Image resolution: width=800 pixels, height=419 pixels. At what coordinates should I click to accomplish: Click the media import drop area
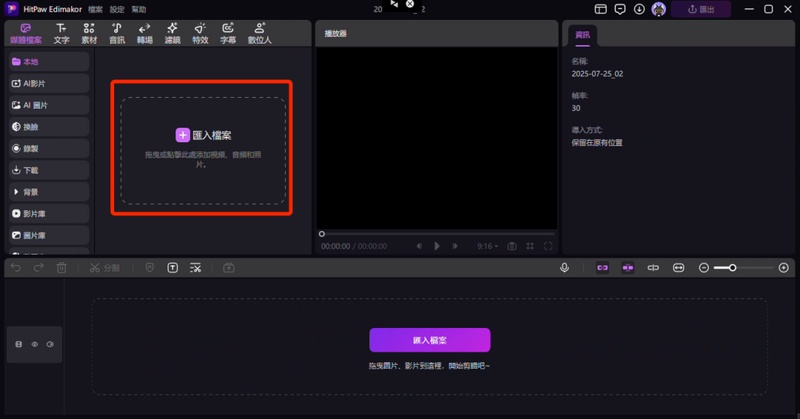[203, 147]
